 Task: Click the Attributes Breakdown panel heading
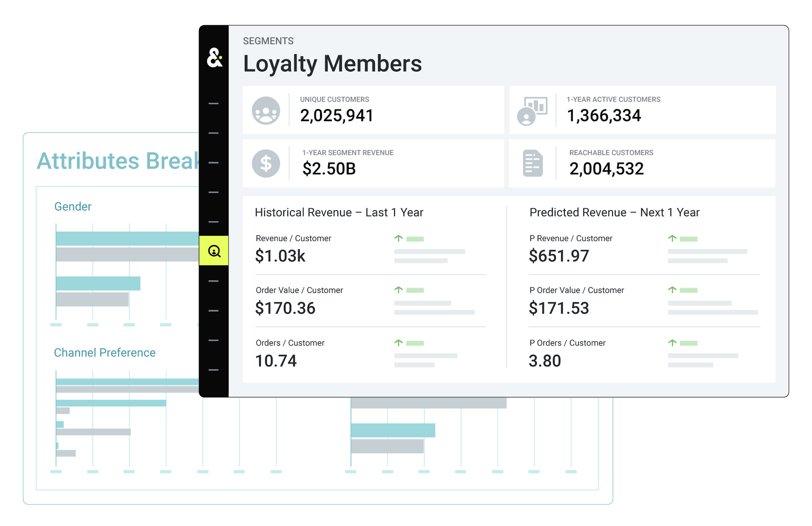pyautogui.click(x=118, y=161)
